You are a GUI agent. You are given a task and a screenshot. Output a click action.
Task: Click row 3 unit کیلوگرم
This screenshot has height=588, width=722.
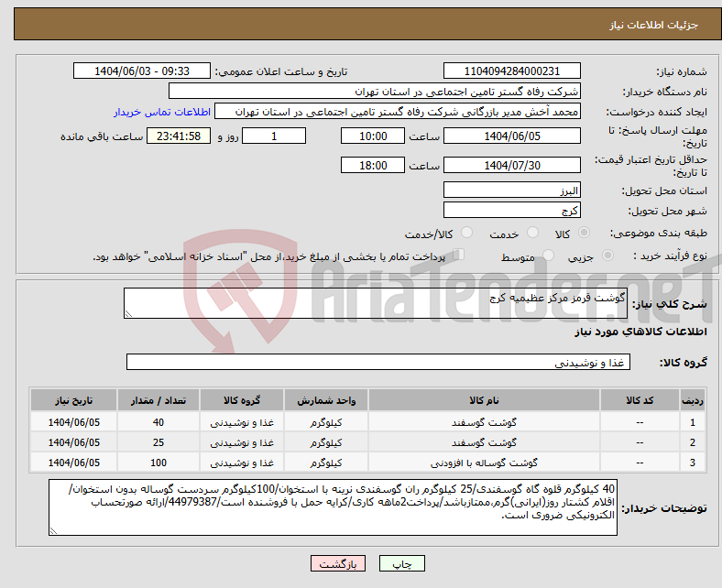point(326,463)
